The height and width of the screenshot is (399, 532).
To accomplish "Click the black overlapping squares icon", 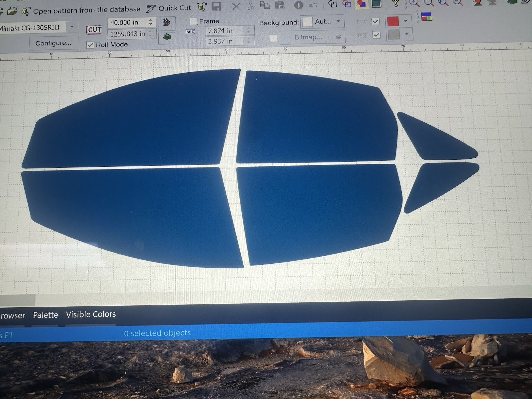I will click(332, 4).
